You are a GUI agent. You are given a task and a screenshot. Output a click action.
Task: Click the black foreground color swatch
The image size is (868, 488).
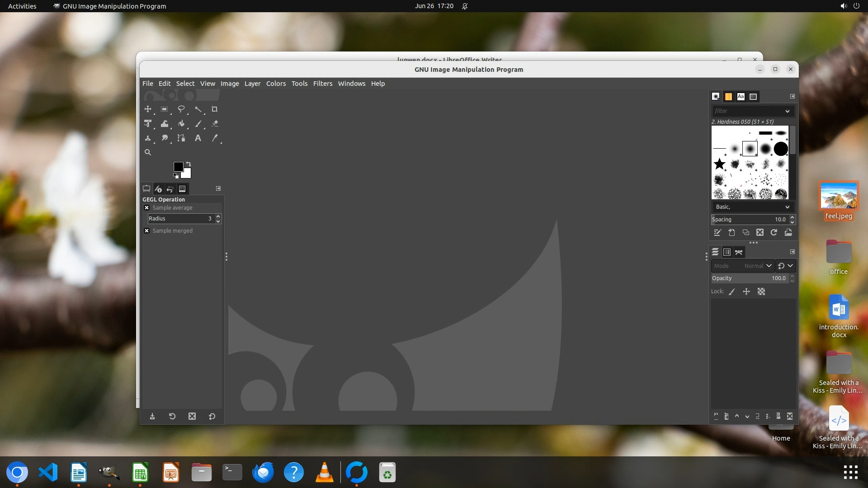178,167
